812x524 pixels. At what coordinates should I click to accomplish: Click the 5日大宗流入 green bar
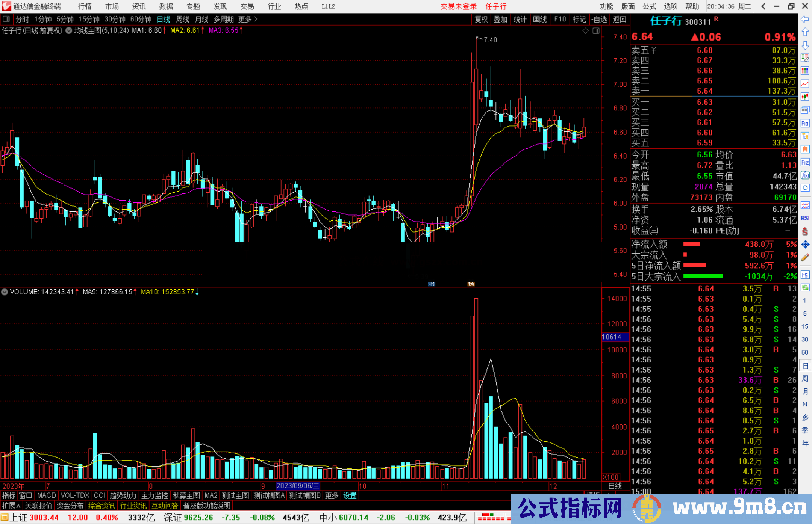click(x=703, y=276)
